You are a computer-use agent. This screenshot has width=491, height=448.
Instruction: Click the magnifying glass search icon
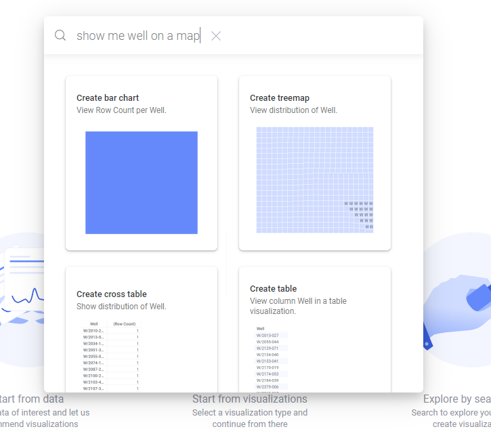[x=60, y=36]
